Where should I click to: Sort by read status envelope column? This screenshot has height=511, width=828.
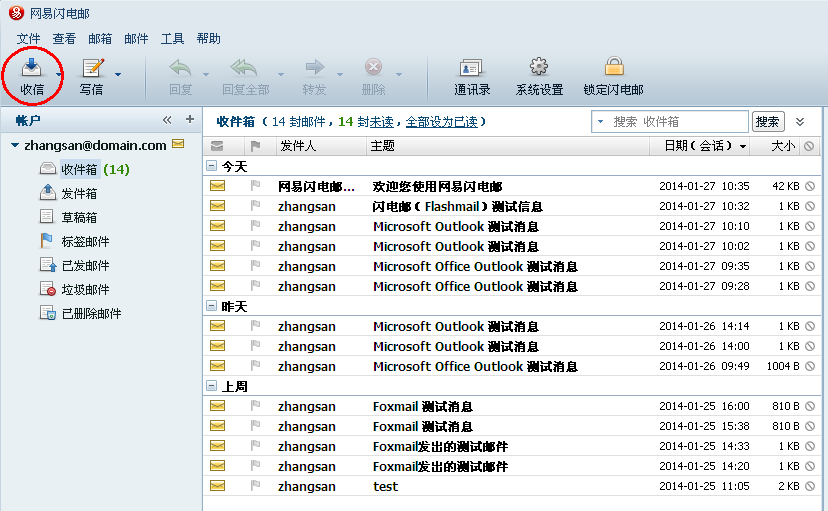pyautogui.click(x=217, y=146)
